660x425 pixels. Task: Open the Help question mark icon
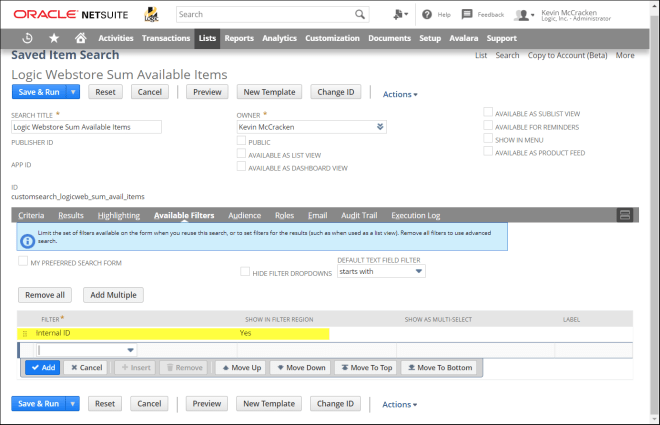[x=427, y=14]
